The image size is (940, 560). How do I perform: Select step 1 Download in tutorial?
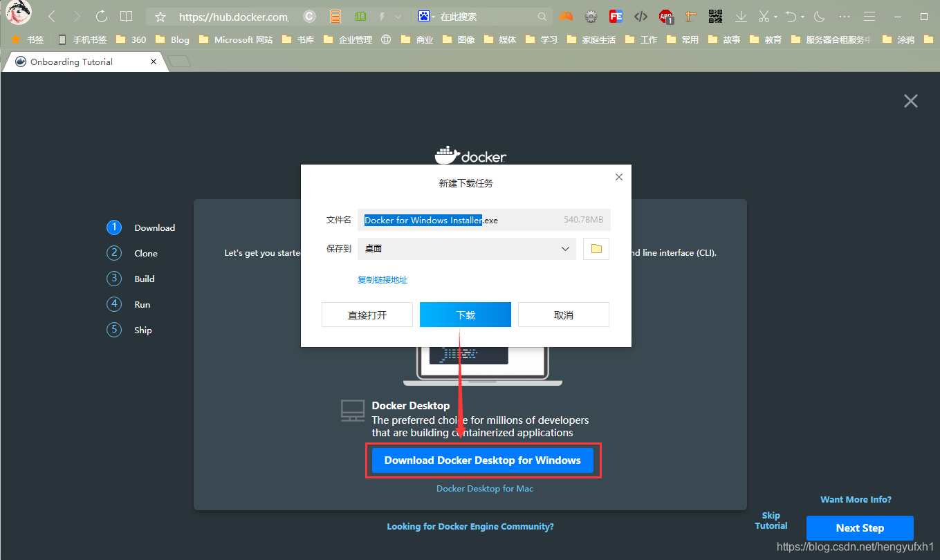point(141,227)
